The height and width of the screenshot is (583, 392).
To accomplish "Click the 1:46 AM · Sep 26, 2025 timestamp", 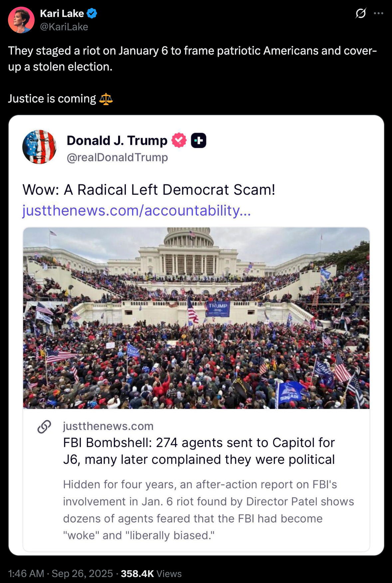I will [61, 573].
